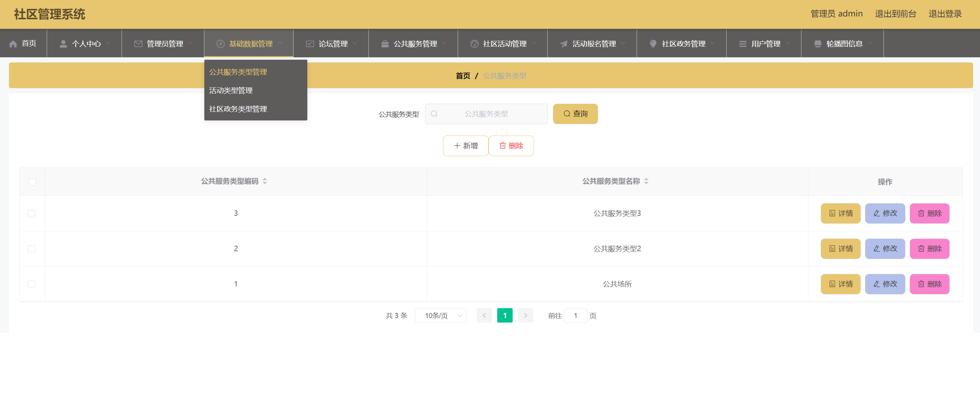Check the checkbox for 公共服务类型3

tap(32, 213)
